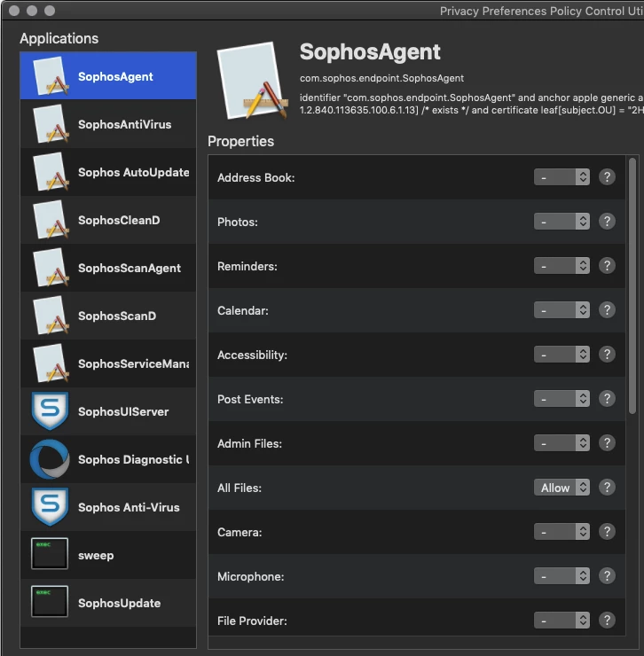Open the Reminders permission dropdown
Viewport: 644px width, 656px height.
(562, 266)
